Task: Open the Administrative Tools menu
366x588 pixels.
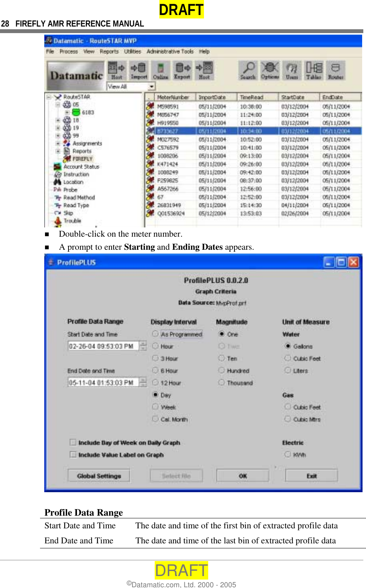Action: click(170, 51)
